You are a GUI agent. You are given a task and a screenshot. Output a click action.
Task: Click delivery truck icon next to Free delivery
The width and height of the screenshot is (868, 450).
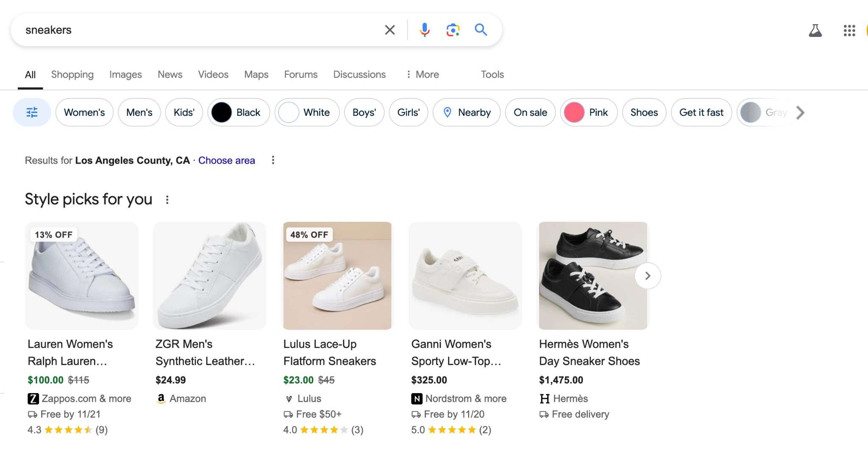tap(544, 414)
